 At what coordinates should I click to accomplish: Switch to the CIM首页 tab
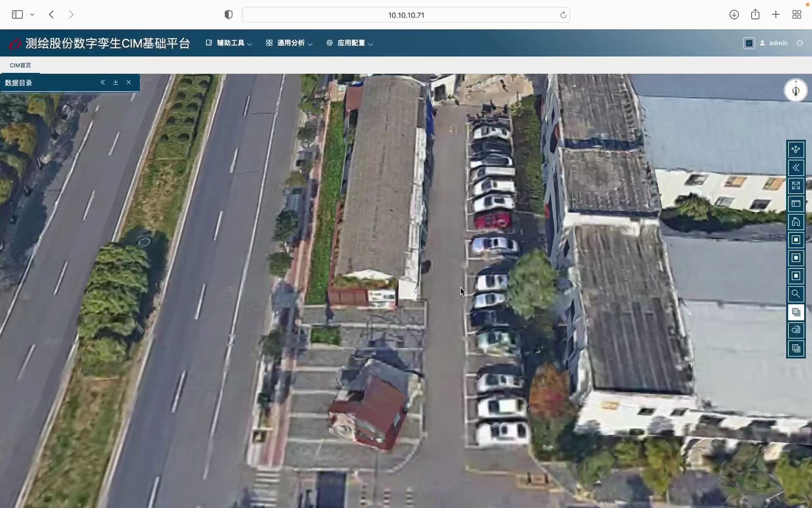pyautogui.click(x=20, y=65)
